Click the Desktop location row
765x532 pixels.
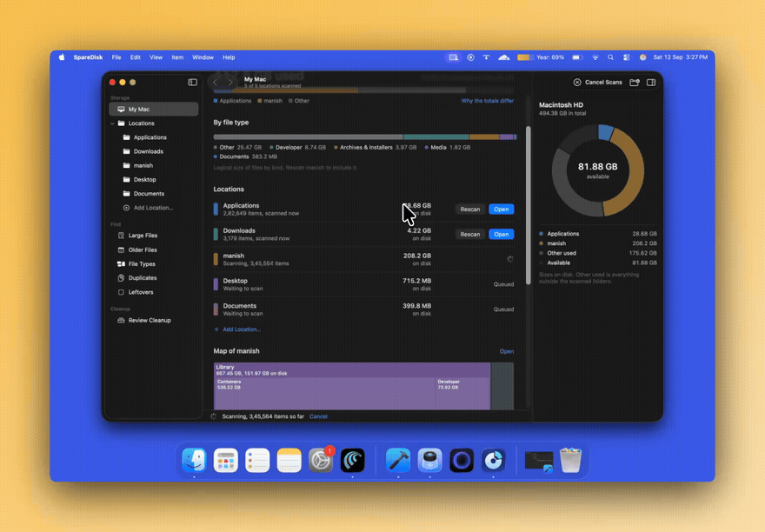tap(363, 284)
